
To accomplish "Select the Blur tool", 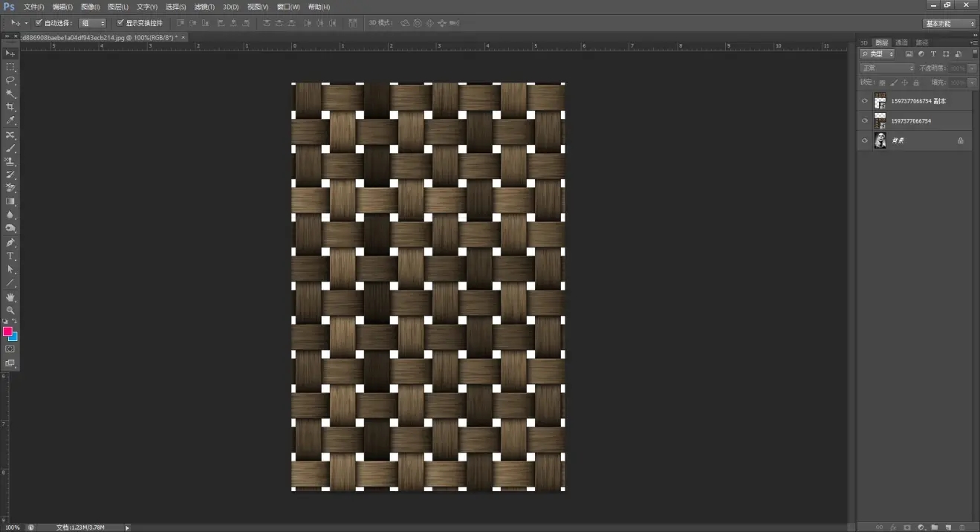I will coord(10,215).
